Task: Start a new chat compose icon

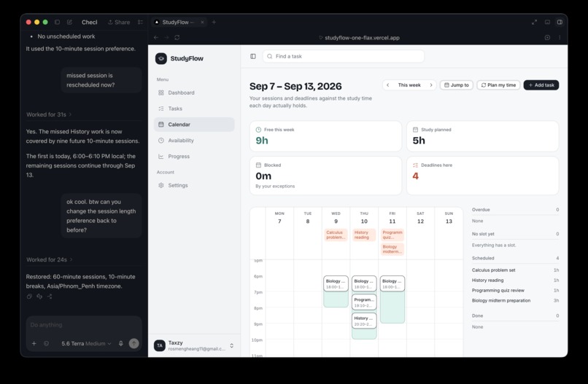Action: [x=69, y=22]
